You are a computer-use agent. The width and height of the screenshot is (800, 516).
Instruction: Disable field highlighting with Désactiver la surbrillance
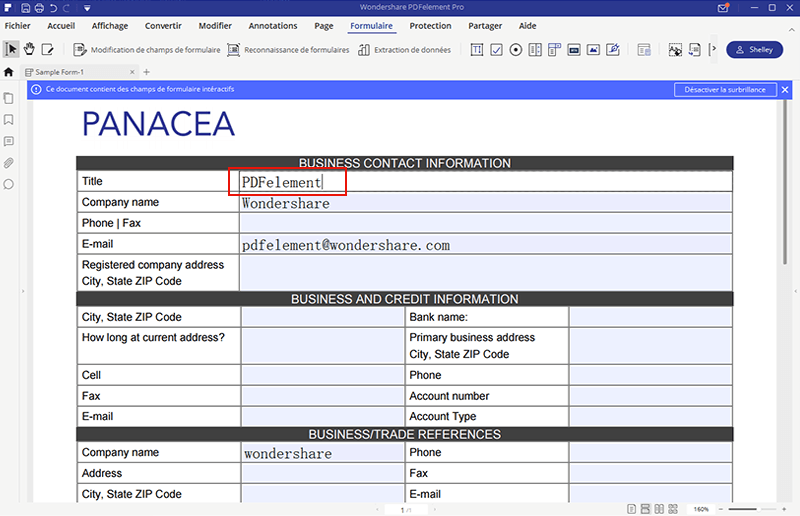(725, 89)
